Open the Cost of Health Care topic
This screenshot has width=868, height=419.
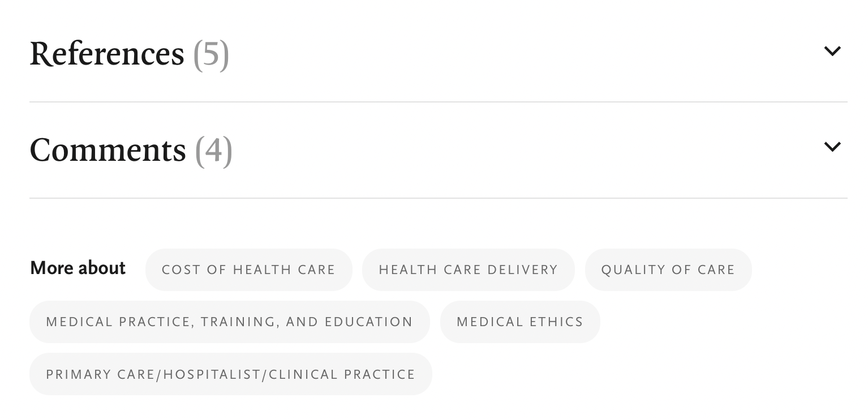[248, 270]
